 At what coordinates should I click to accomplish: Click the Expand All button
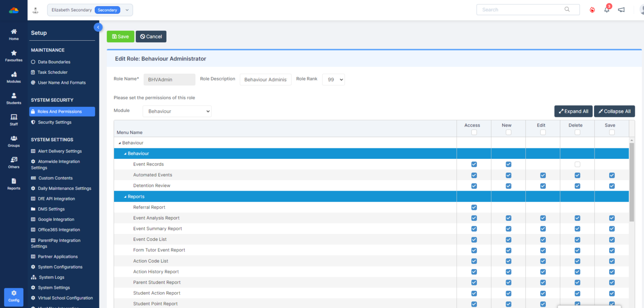pyautogui.click(x=573, y=111)
